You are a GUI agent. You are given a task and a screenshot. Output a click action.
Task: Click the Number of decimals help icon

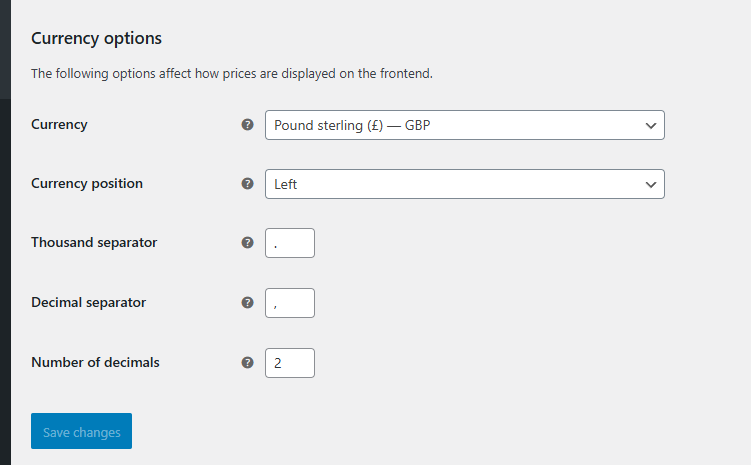[247, 363]
